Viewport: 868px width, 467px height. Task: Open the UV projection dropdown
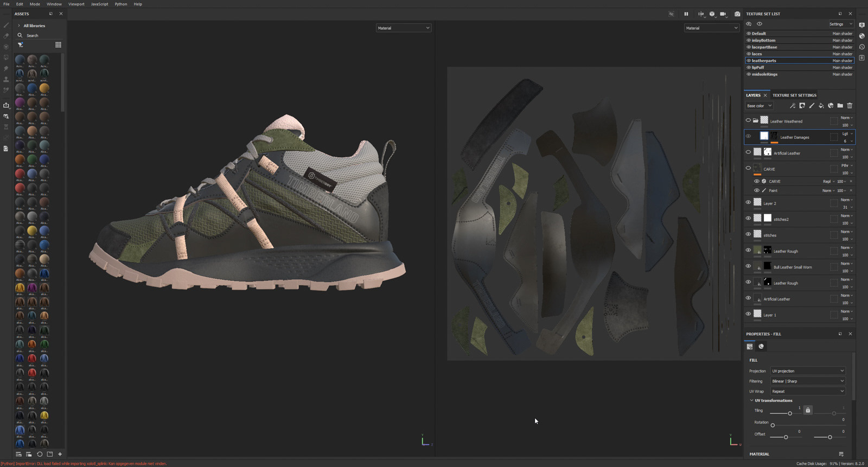(808, 371)
